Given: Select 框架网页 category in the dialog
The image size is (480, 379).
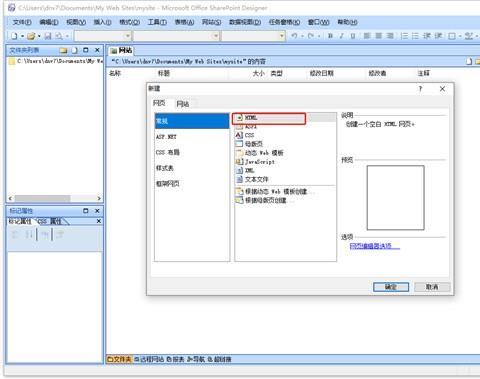Looking at the screenshot, I should coord(192,184).
